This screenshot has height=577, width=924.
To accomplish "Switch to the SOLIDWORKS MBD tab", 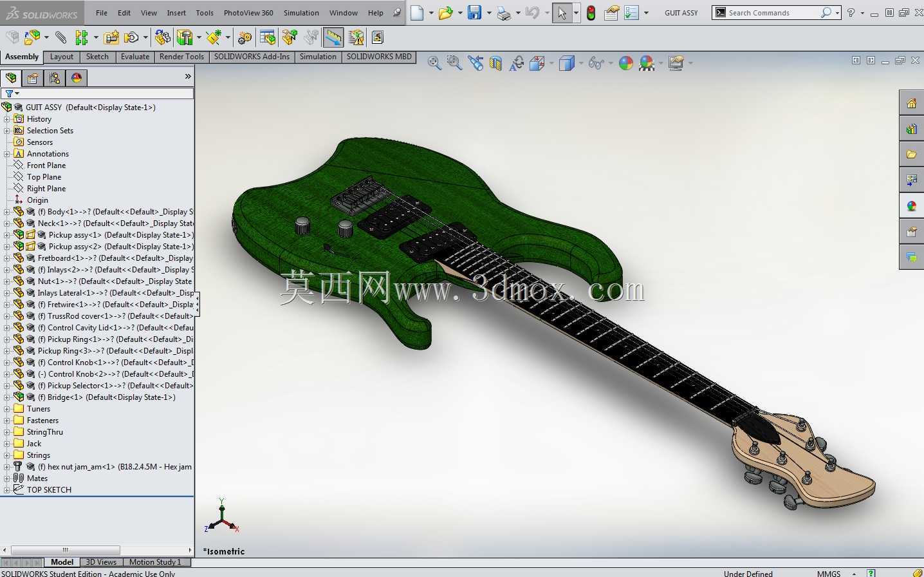I will click(379, 57).
